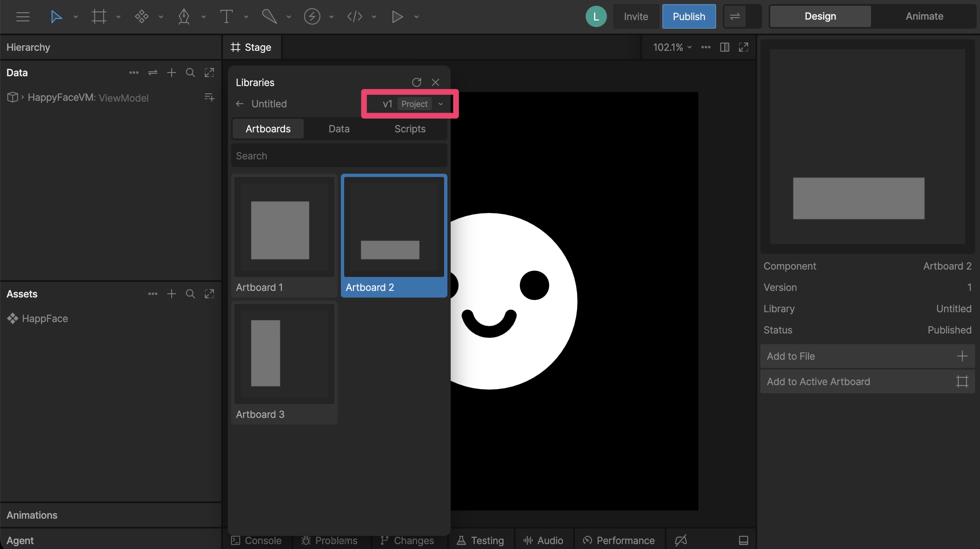Open dropdown arrow next to Select tool
The width and height of the screenshot is (980, 549).
76,17
